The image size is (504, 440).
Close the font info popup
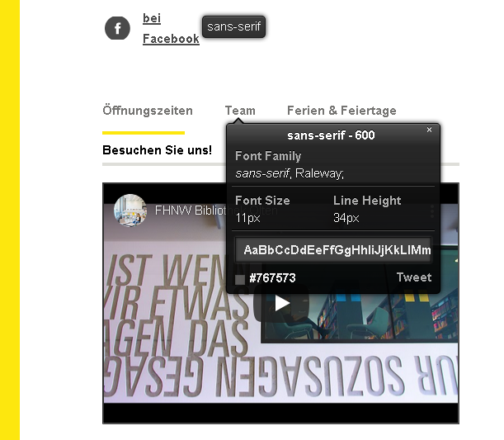pos(429,130)
